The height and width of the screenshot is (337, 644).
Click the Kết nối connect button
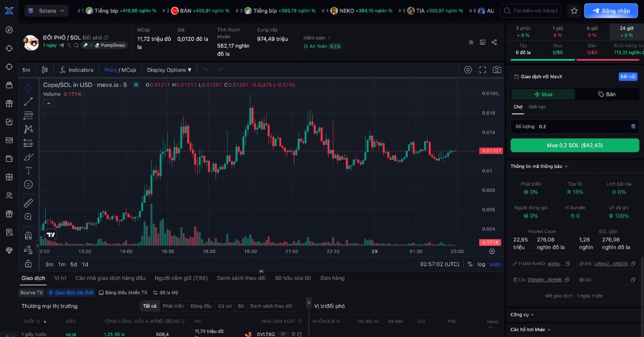[628, 77]
